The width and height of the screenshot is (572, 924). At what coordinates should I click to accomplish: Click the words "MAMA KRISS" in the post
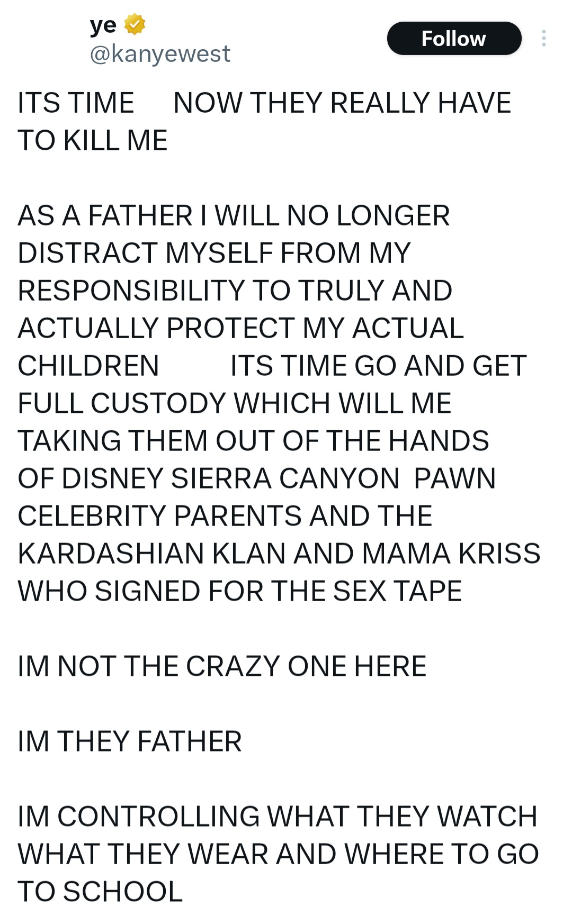(x=451, y=554)
